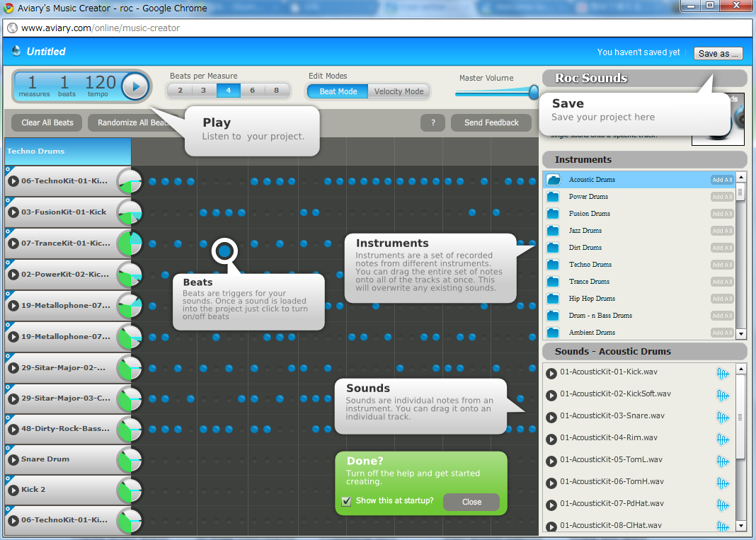Play 01-AcousticKit-04-Rim.wav sample
Image resolution: width=756 pixels, height=540 pixels.
[x=551, y=440]
